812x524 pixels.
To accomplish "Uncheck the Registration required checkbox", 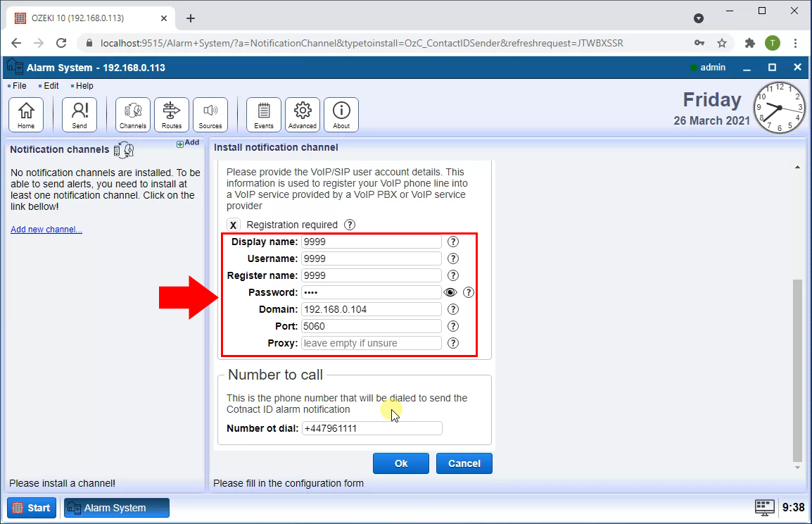I will coord(234,225).
